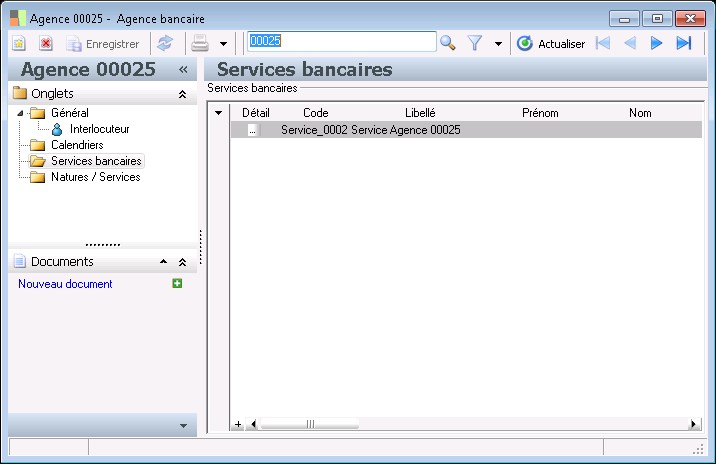Go to the next record arrow
The width and height of the screenshot is (716, 464).
coord(656,43)
